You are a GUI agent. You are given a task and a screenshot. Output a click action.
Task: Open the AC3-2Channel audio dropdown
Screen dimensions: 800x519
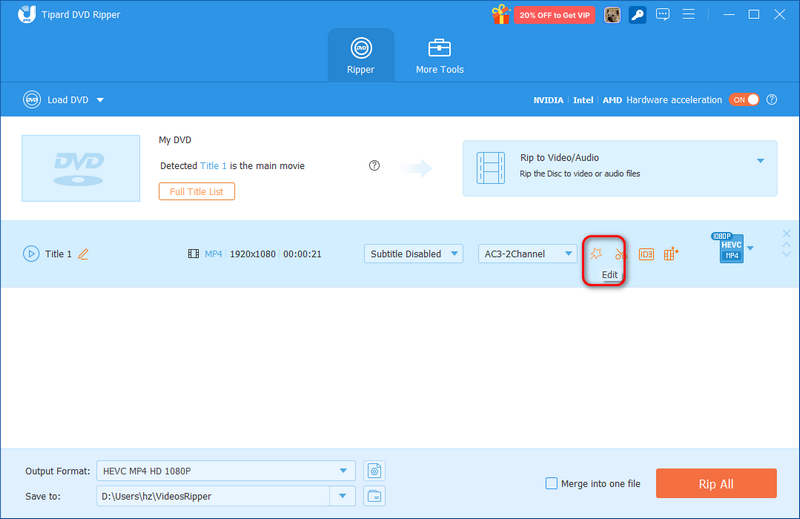click(528, 254)
